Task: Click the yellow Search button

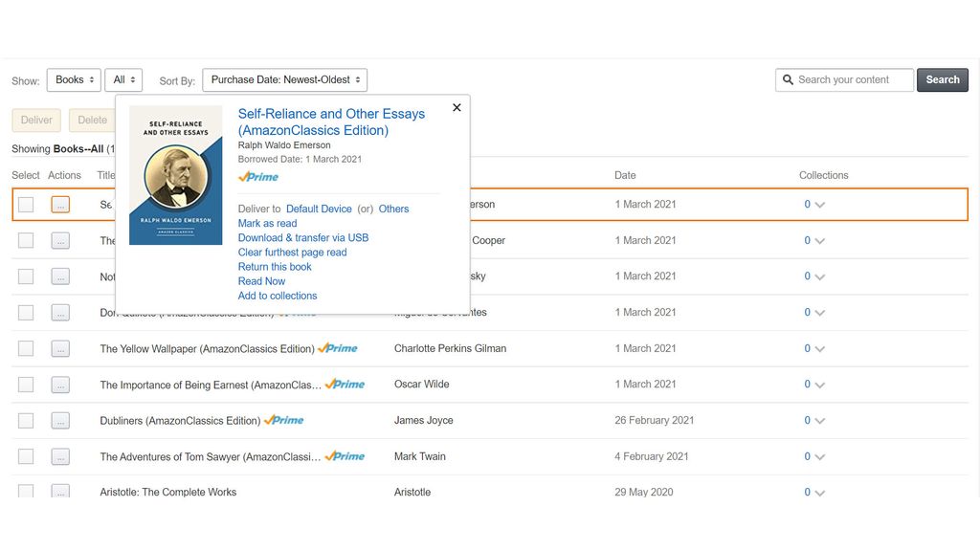Action: (x=942, y=79)
